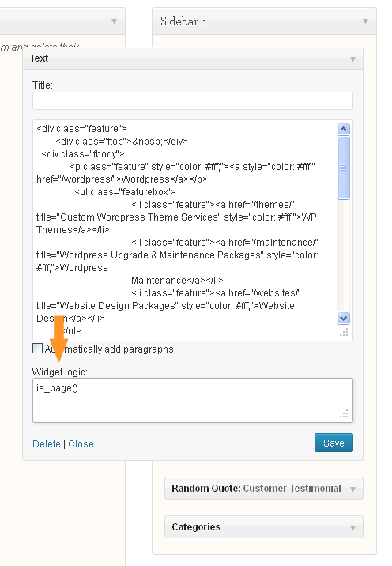Click the Widget logic resize grip
The image size is (392, 566).
point(344,413)
